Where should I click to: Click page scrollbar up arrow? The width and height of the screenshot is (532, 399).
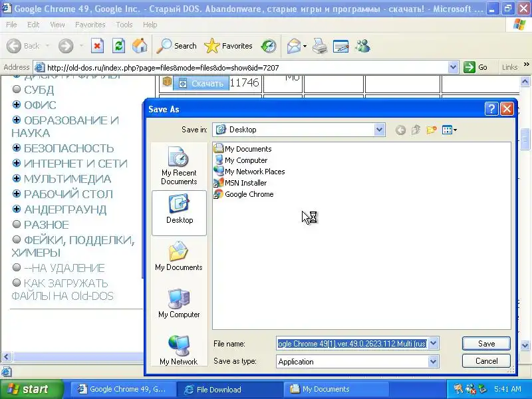(x=525, y=81)
